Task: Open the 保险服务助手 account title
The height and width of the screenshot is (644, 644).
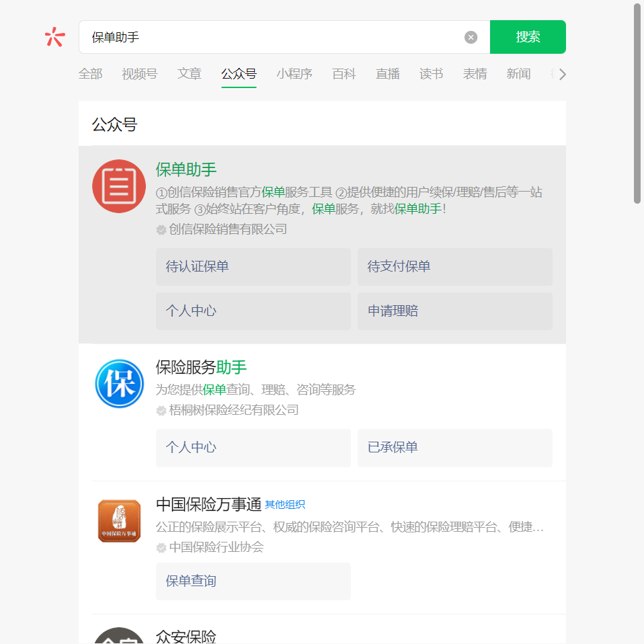Action: [201, 367]
